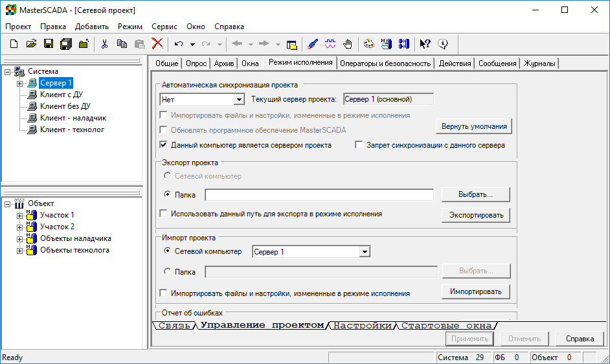Open the automatic synchronization 'Нет' dropdown
Viewport: 610px width, 364px height.
239,100
